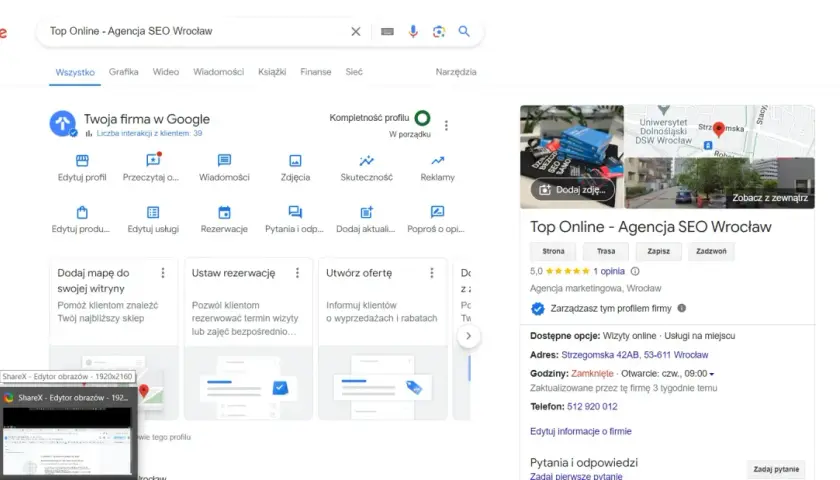Click the verified blue checkmark badge
840x480 pixels.
pos(537,309)
